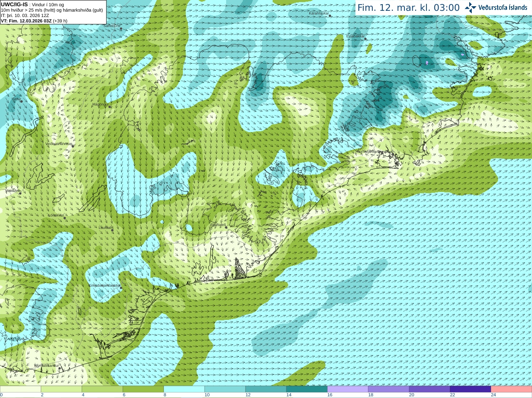The width and height of the screenshot is (532, 398).
Task: Click the 12–14 m/s legend color
Action: (x=266, y=389)
